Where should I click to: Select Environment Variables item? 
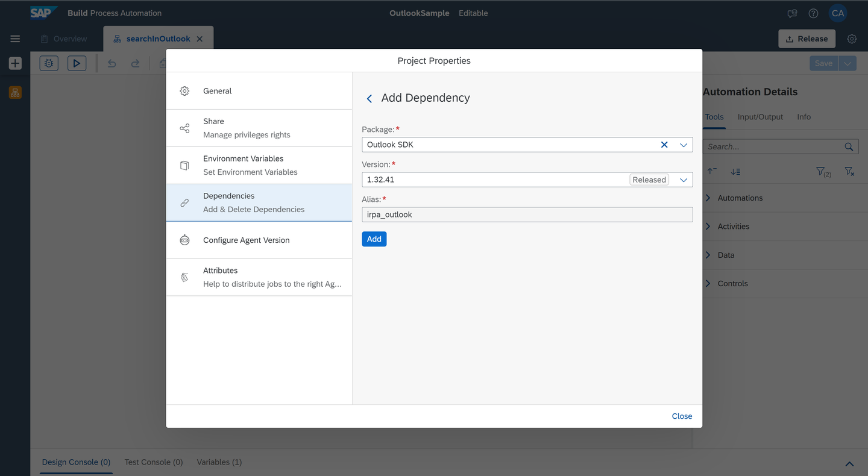pos(259,166)
